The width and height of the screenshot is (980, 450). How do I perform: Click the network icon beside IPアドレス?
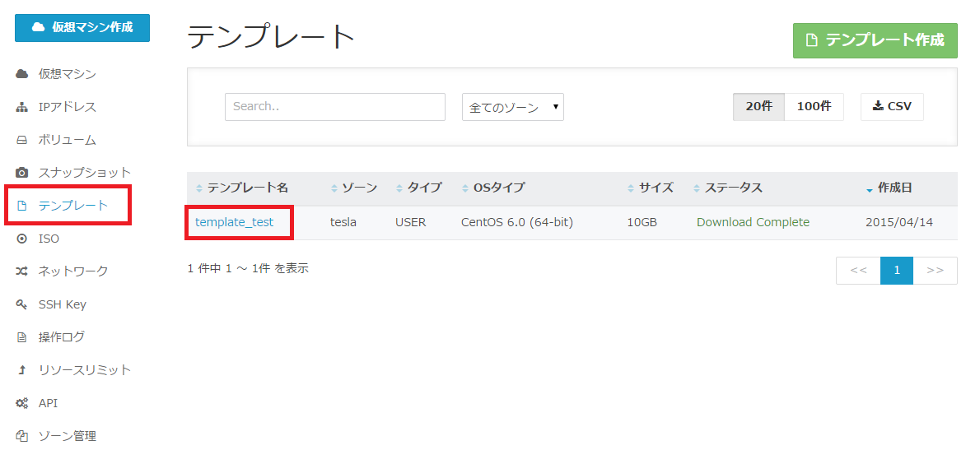(x=22, y=107)
